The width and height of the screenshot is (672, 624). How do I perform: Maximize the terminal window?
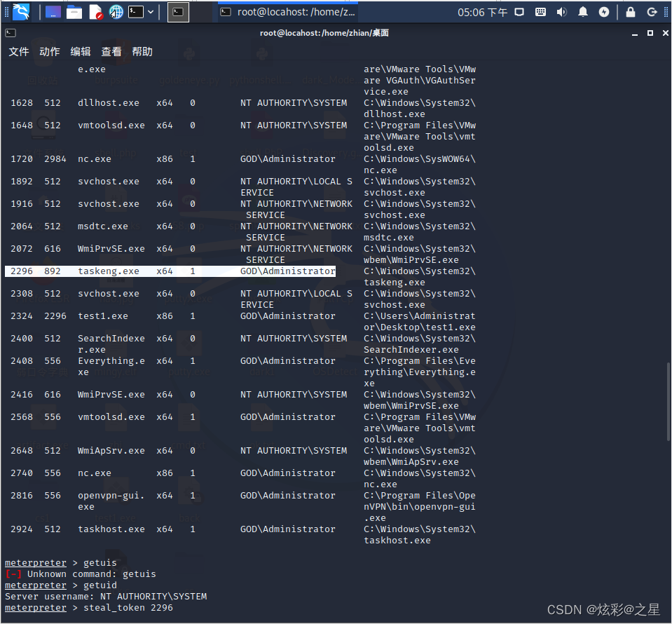650,33
